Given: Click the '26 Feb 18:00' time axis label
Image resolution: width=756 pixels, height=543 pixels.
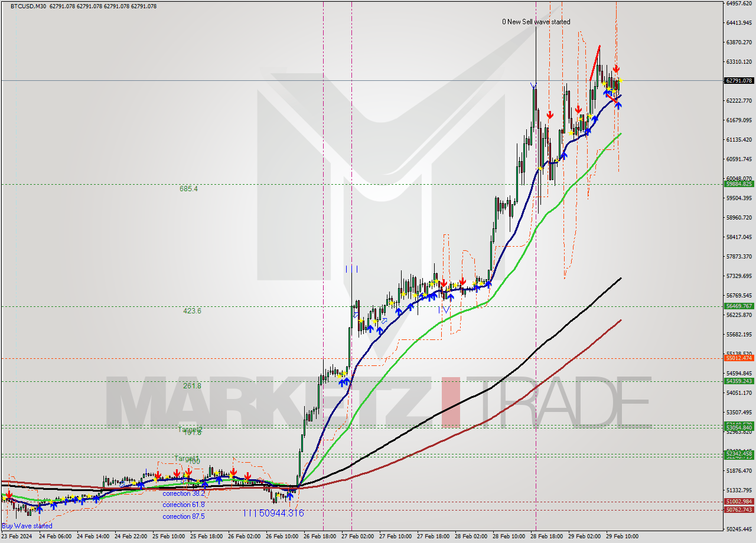Looking at the screenshot, I should 320,537.
